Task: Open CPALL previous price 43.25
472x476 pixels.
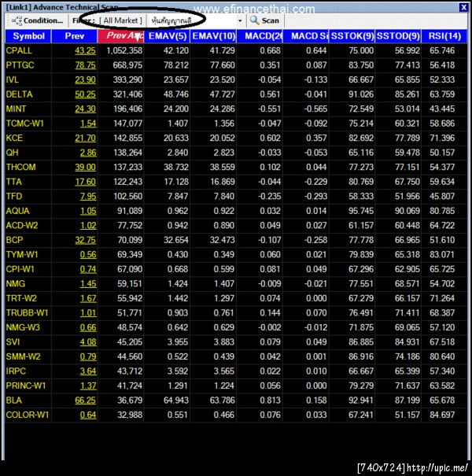Action: [85, 50]
